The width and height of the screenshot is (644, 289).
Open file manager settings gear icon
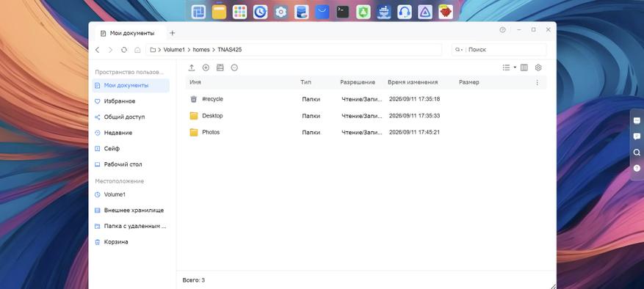[538, 67]
